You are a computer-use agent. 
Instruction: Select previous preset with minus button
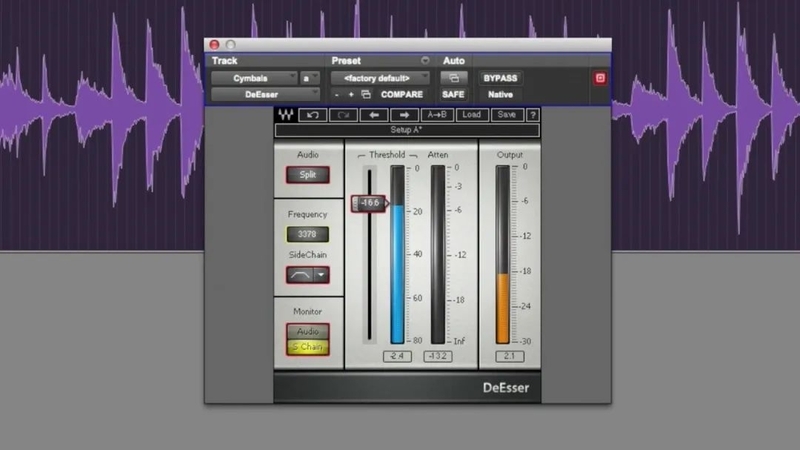tap(337, 94)
